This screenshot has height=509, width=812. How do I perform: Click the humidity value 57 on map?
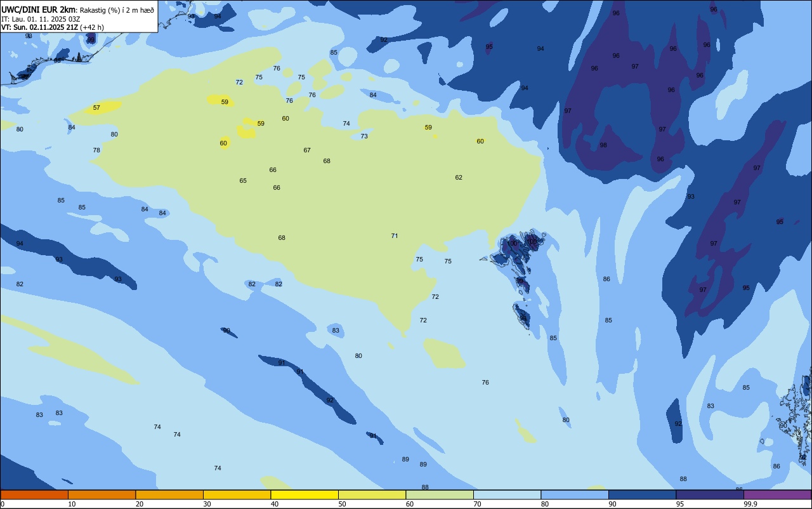point(96,108)
